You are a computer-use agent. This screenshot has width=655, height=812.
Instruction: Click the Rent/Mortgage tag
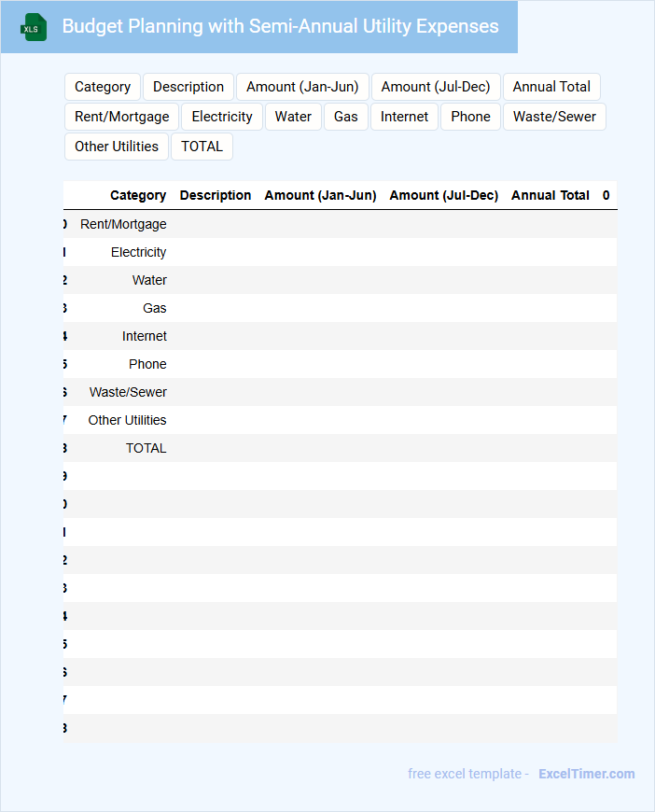(121, 117)
